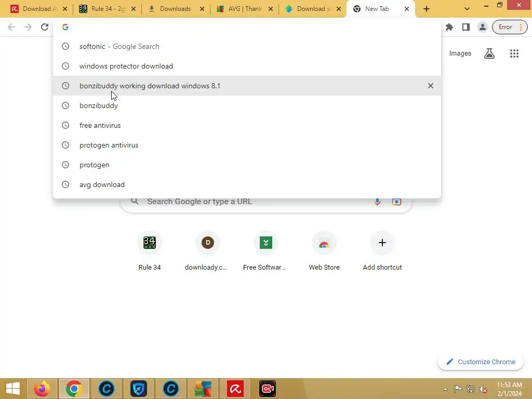Screen dimensions: 532x399
Task: Close the AVG Thank tab
Action: (x=270, y=9)
